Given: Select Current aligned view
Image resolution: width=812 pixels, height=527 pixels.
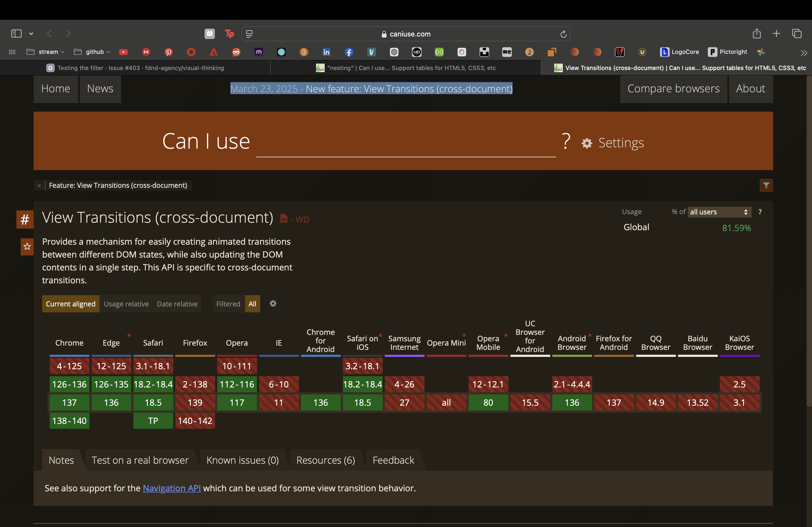Looking at the screenshot, I should click(x=71, y=304).
